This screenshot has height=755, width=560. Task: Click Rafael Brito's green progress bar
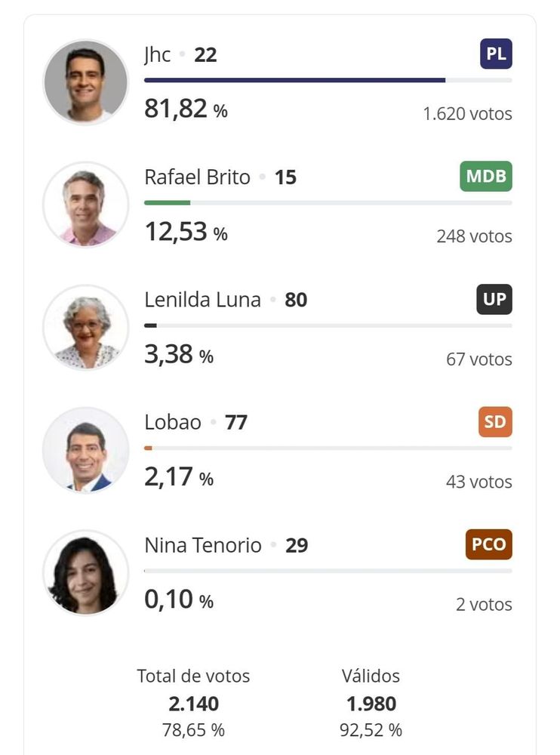[x=167, y=202]
